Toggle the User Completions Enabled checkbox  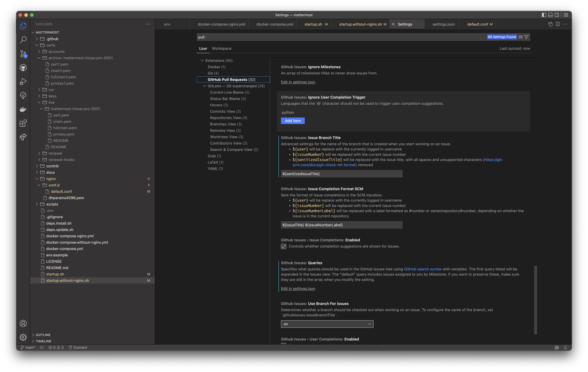coord(283,345)
